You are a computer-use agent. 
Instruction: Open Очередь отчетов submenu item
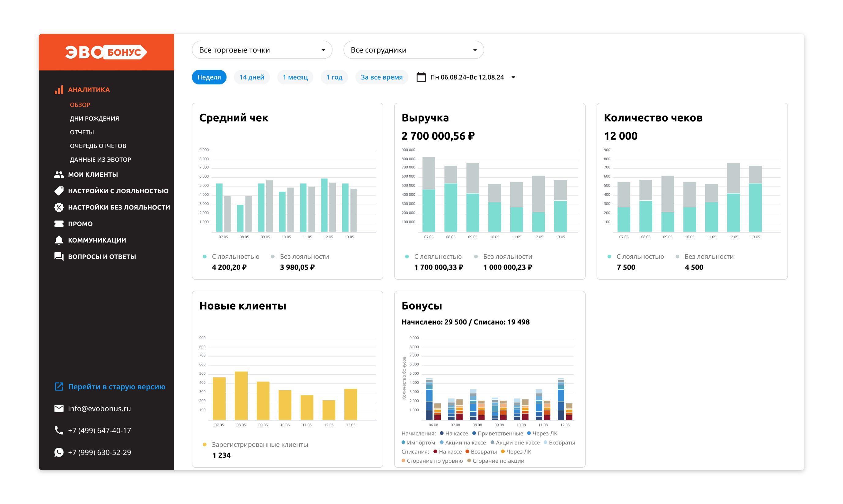[98, 146]
